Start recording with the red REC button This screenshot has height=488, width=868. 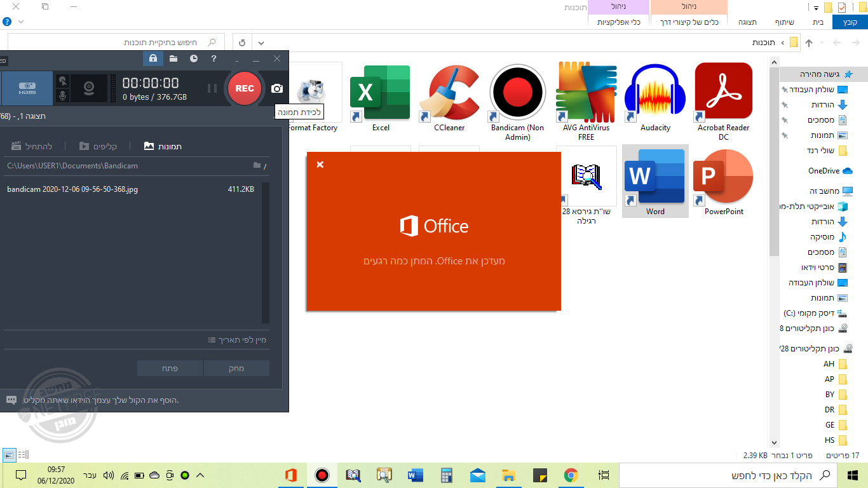tap(245, 88)
